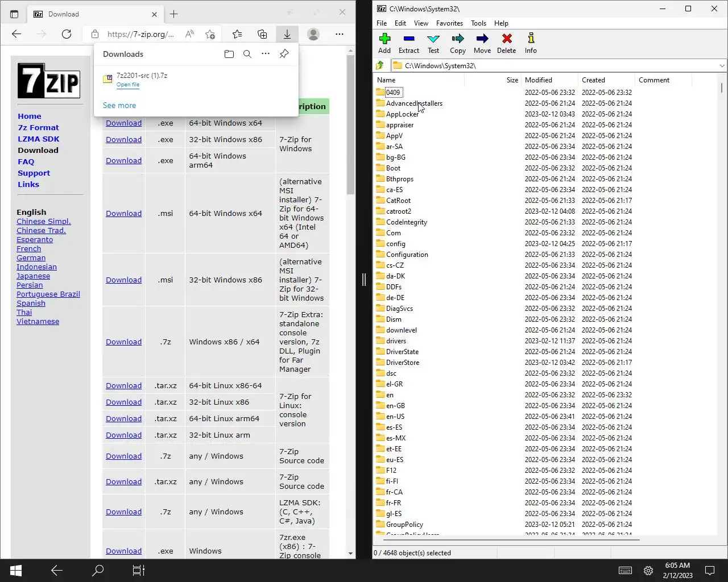Sort files by the Created column
The width and height of the screenshot is (728, 582).
[606, 80]
